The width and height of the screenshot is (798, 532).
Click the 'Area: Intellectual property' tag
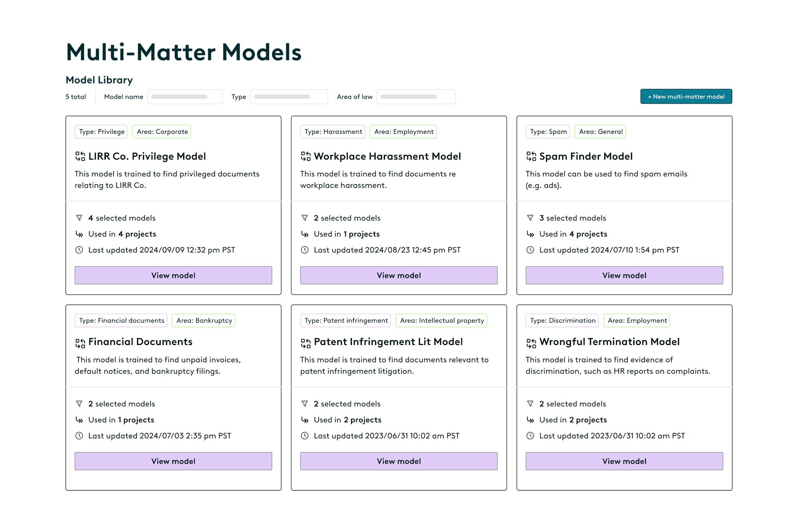pos(442,321)
